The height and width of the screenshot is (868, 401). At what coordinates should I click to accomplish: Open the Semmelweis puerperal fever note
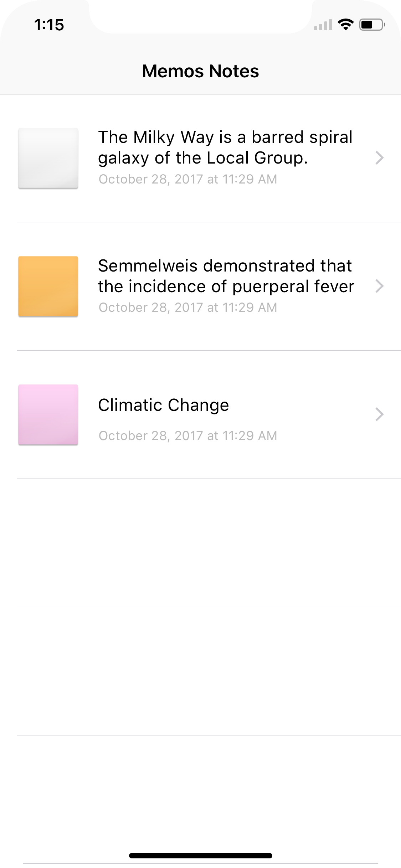tap(226, 276)
